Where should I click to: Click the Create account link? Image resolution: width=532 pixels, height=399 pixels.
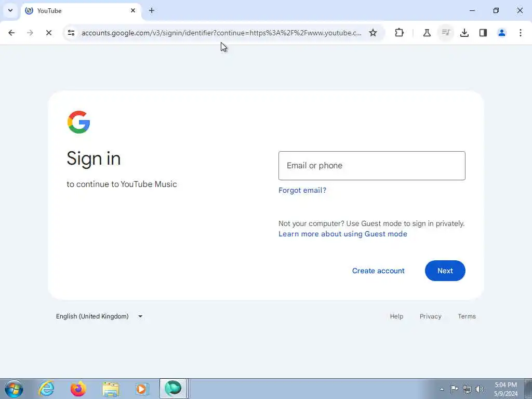tap(378, 271)
